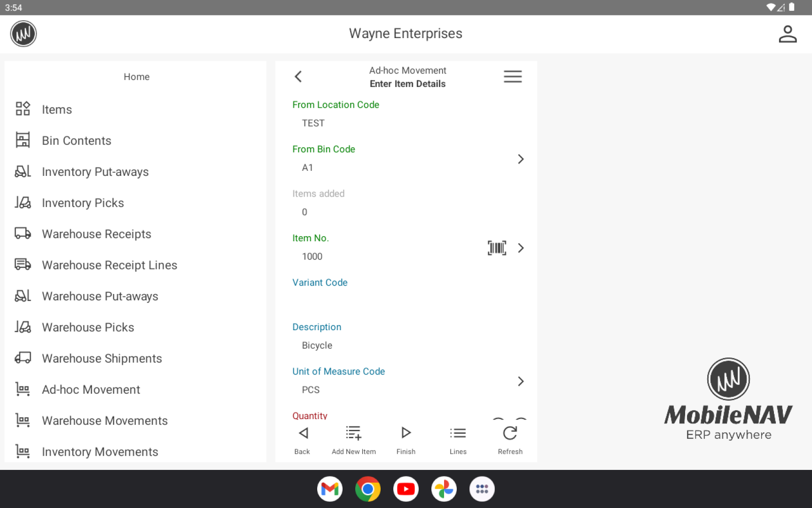Click the Items added value 0
812x508 pixels.
tap(304, 212)
